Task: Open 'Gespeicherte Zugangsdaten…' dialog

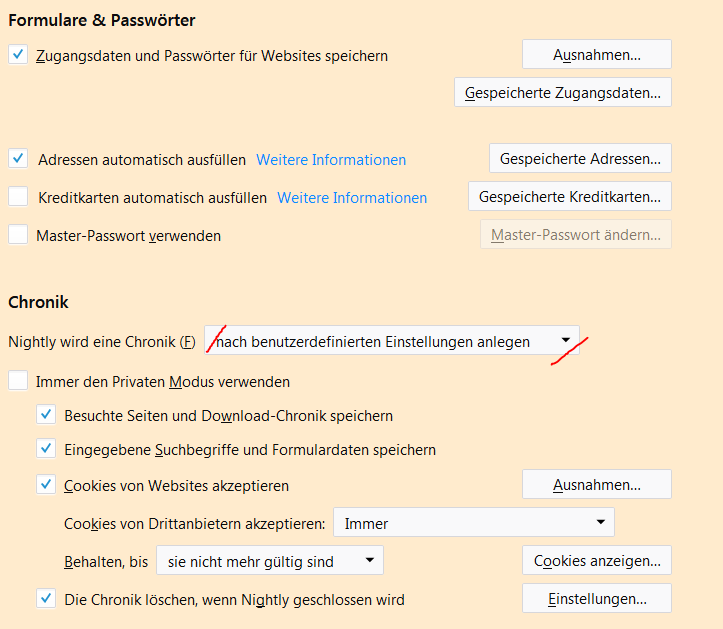Action: pyautogui.click(x=562, y=93)
